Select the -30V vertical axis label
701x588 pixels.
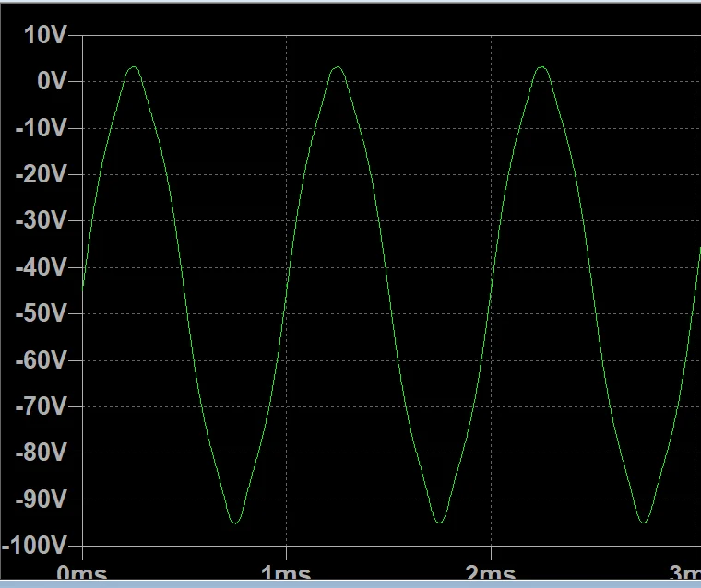[x=42, y=220]
